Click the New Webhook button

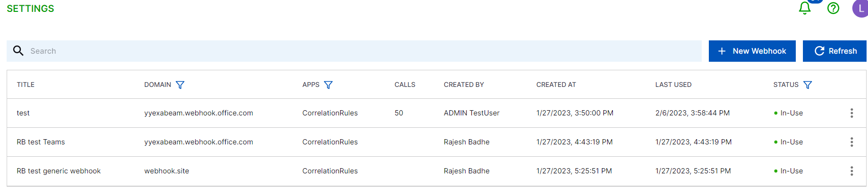click(x=752, y=51)
